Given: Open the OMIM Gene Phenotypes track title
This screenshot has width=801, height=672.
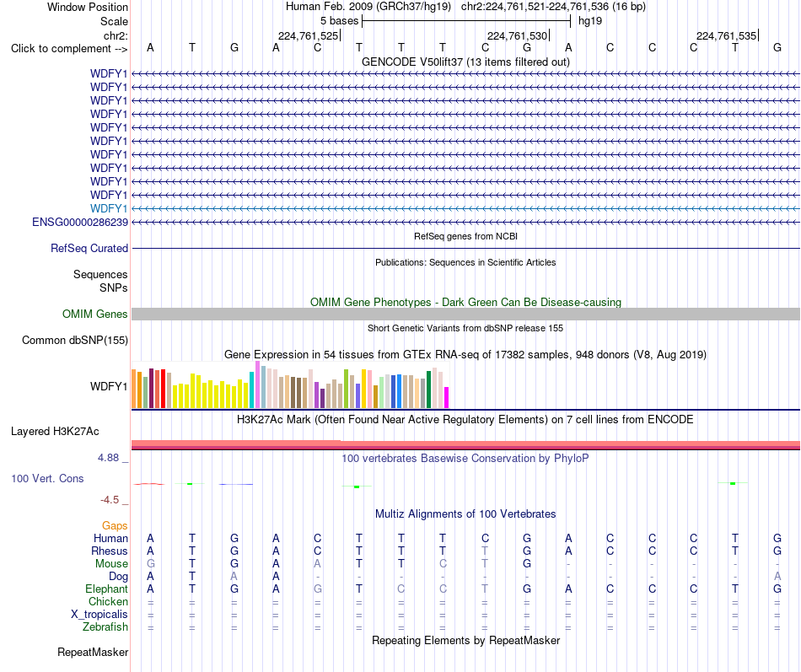Looking at the screenshot, I should coord(465,302).
